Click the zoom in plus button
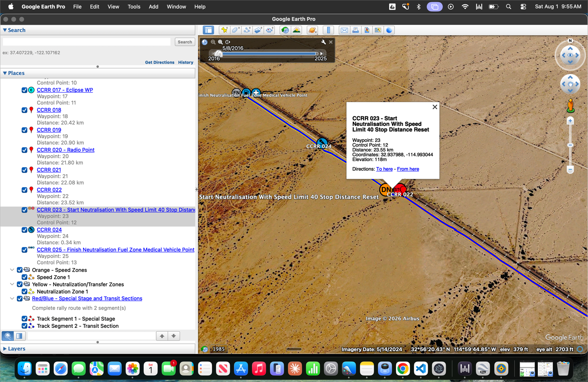This screenshot has width=588, height=382. point(570,121)
